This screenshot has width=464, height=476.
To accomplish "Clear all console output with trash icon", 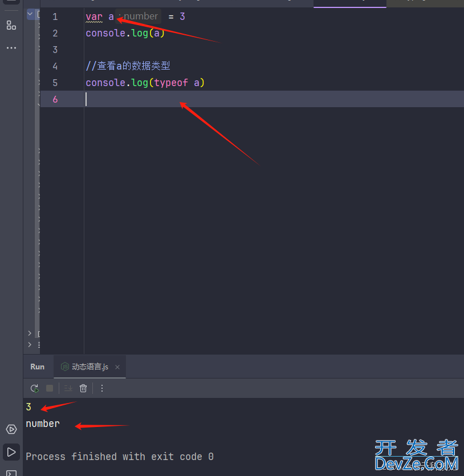I will (x=83, y=388).
